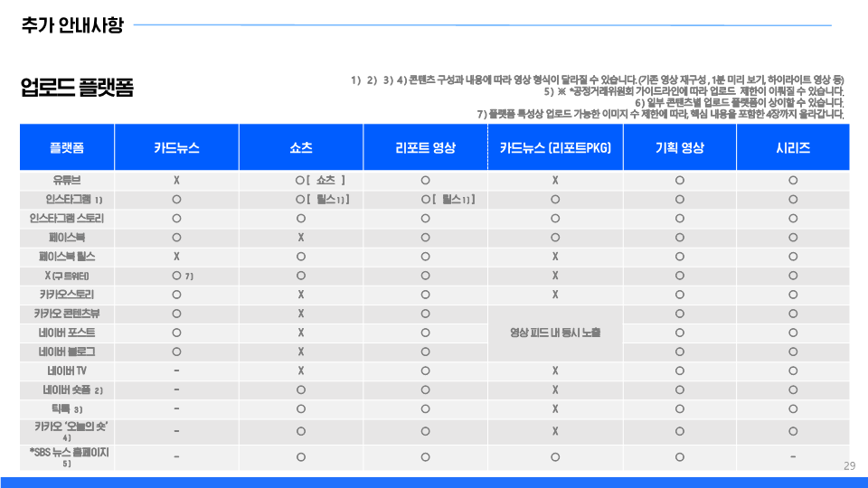Image resolution: width=868 pixels, height=488 pixels.
Task: Click the 'O [ 쇼츠 ]' cell in 유튜브 row
Action: coord(320,181)
